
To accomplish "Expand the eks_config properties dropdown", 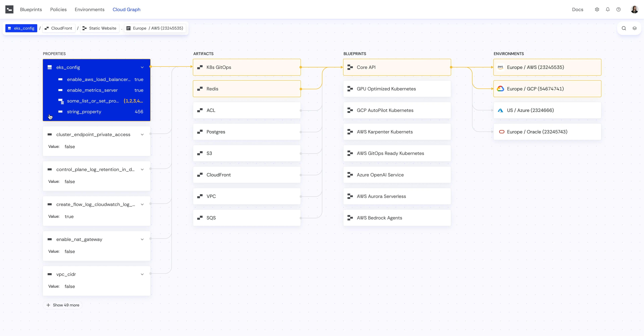I will click(x=142, y=67).
